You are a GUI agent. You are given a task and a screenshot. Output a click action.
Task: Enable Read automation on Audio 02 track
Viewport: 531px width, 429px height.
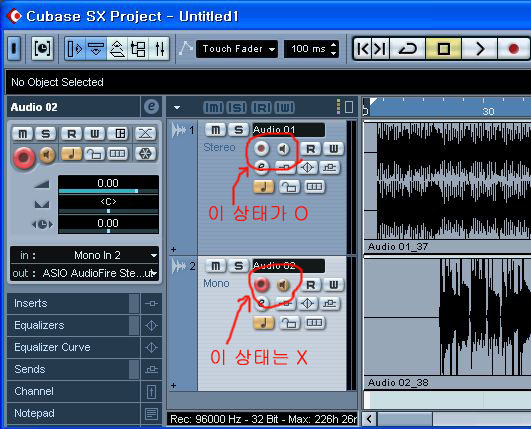click(x=311, y=285)
